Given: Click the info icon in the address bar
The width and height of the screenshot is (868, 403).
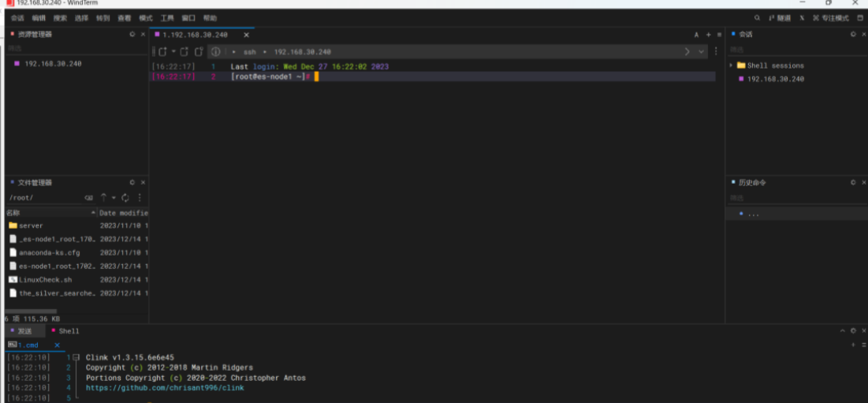Looking at the screenshot, I should click(216, 51).
